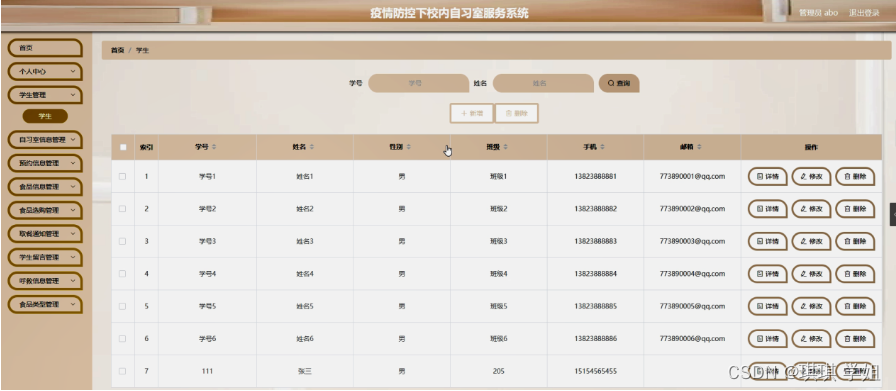Click 修改 for row 学号4

(811, 274)
